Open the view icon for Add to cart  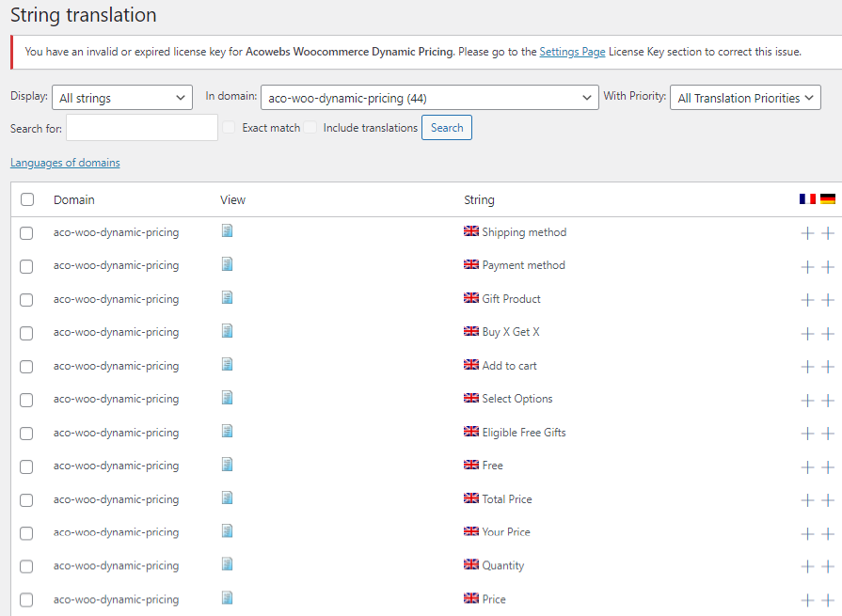227,365
